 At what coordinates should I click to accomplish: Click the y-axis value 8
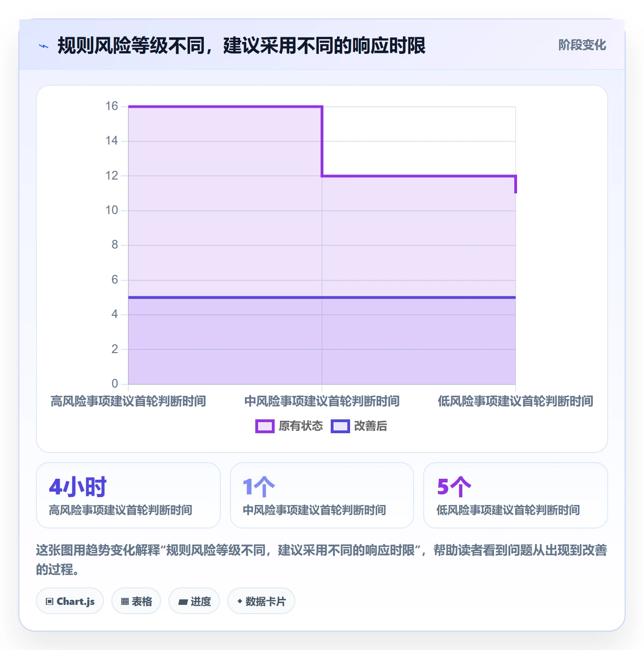coord(115,245)
